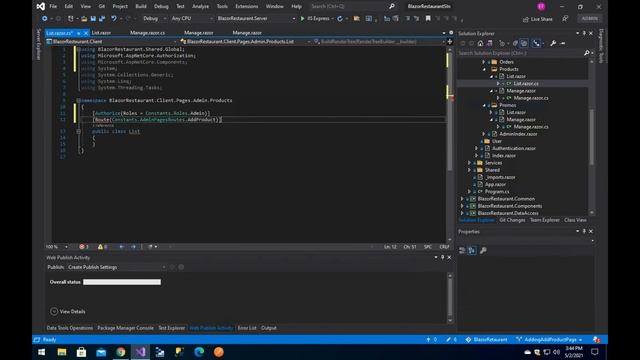The height and width of the screenshot is (360, 640).
Task: Click the errors count indicator under the editor
Action: pyautogui.click(x=84, y=247)
